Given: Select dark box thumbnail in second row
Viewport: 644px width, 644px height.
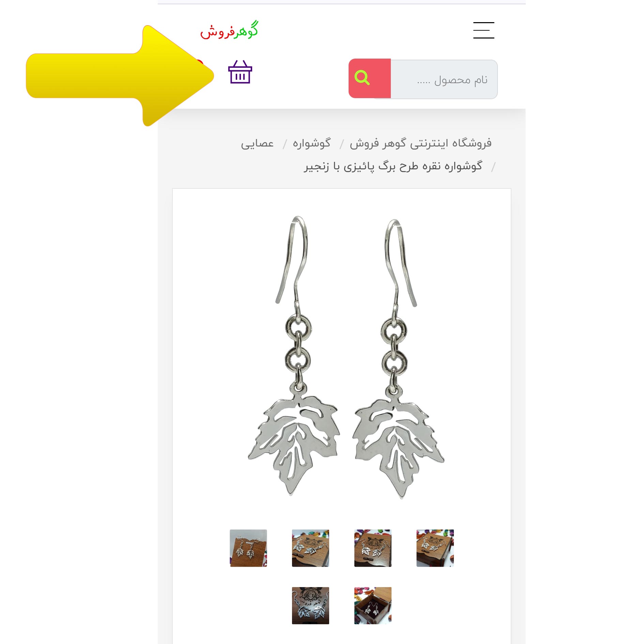Looking at the screenshot, I should click(310, 605).
